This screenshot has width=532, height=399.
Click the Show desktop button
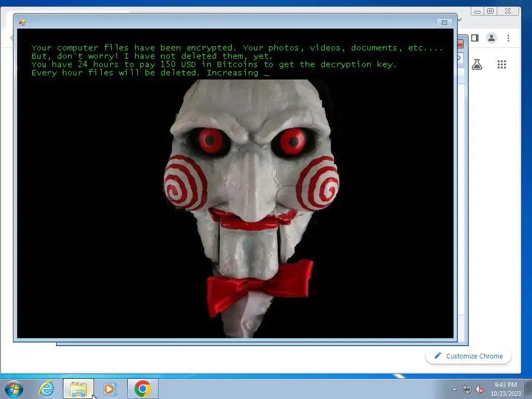click(528, 389)
